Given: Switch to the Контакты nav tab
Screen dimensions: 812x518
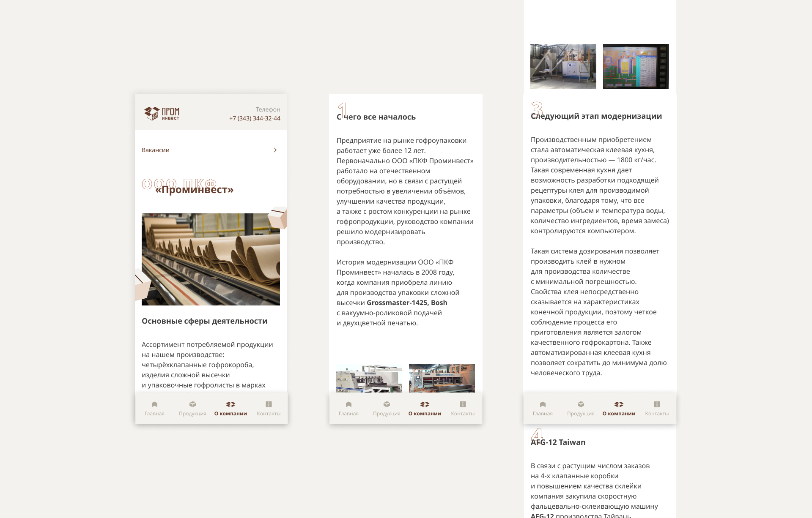Looking at the screenshot, I should coord(269,413).
